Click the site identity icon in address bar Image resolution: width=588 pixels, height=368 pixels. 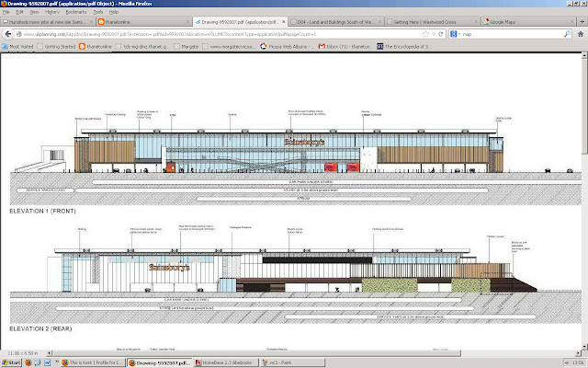click(x=18, y=34)
